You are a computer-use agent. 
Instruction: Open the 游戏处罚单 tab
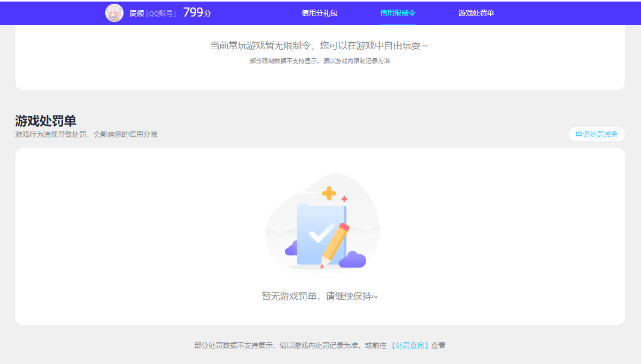(475, 12)
